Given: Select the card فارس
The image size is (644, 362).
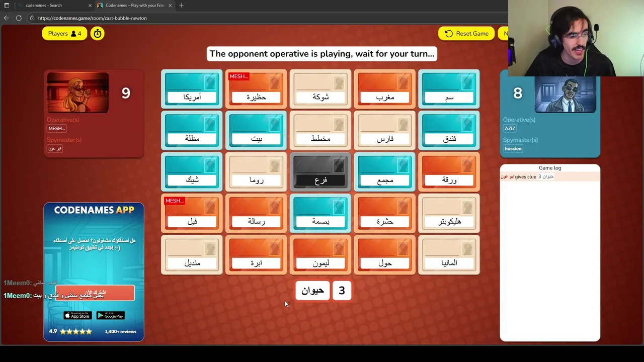Looking at the screenshot, I should (385, 131).
